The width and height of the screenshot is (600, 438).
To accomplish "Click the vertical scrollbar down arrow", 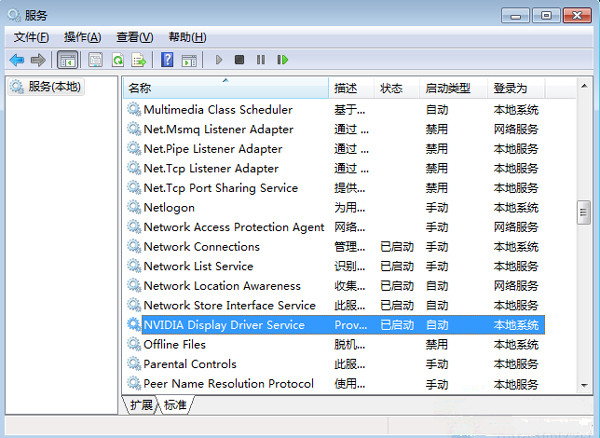I will tap(583, 385).
